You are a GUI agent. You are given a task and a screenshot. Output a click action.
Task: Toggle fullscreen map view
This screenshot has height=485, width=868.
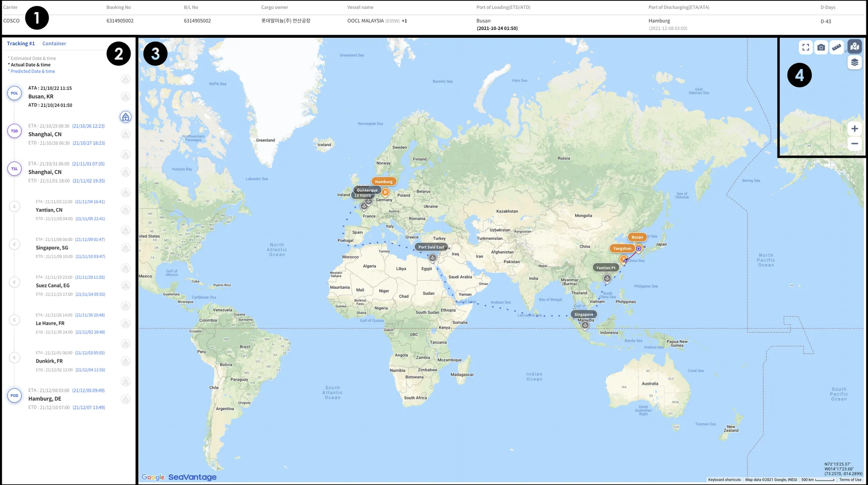click(x=806, y=47)
